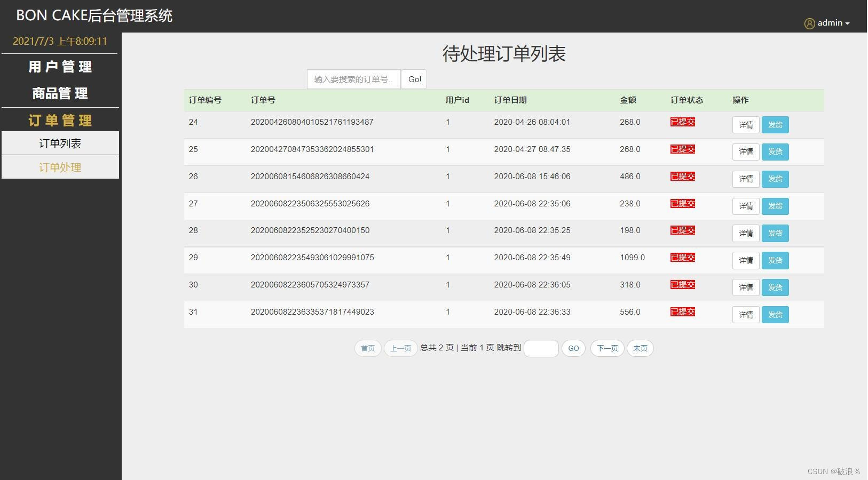
Task: Open the 商品管理 menu
Action: click(60, 93)
